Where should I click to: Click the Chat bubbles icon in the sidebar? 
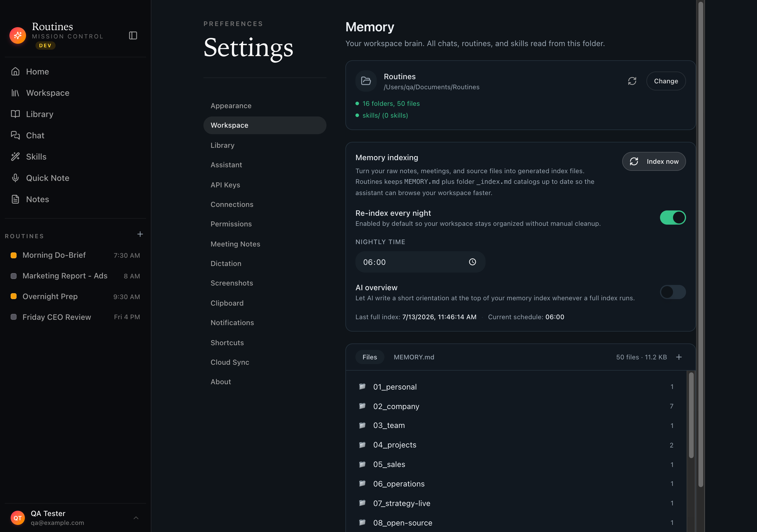[x=15, y=135]
